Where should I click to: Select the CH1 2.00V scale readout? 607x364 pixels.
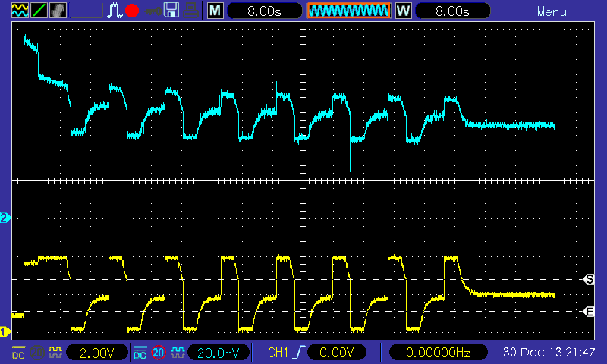(x=97, y=353)
